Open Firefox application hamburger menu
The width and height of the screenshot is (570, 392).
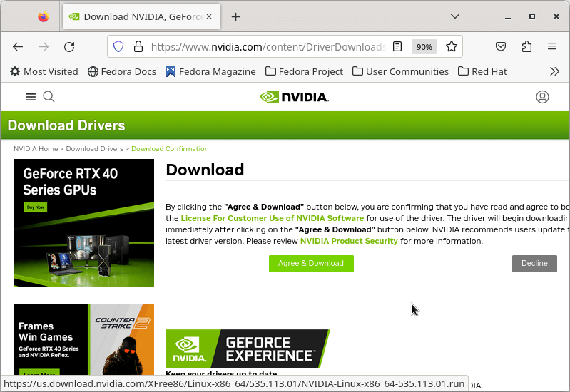tap(552, 46)
